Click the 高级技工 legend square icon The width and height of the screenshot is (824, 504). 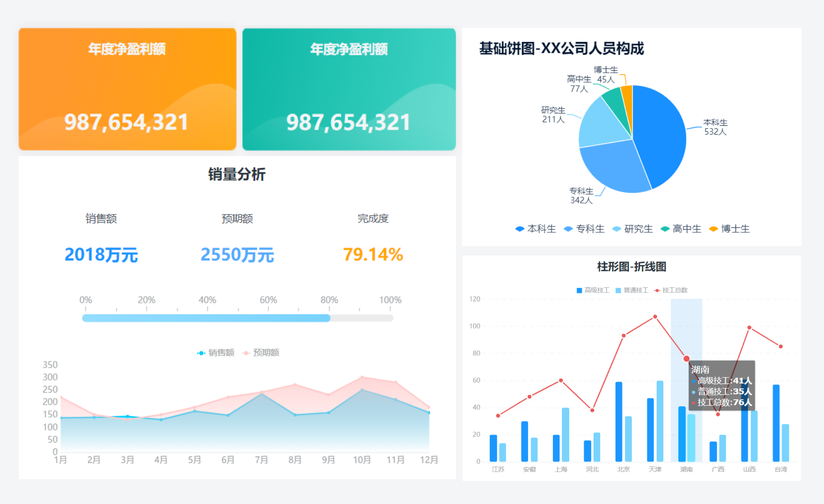click(x=579, y=290)
